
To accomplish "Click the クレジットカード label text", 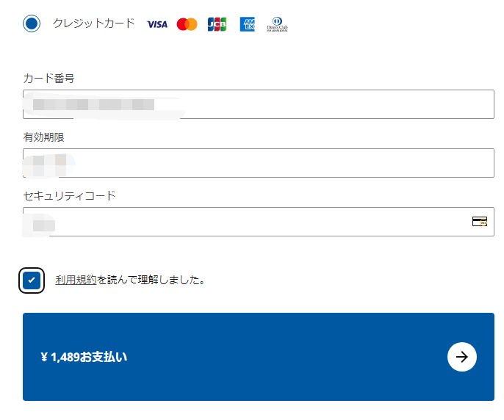I will [94, 23].
